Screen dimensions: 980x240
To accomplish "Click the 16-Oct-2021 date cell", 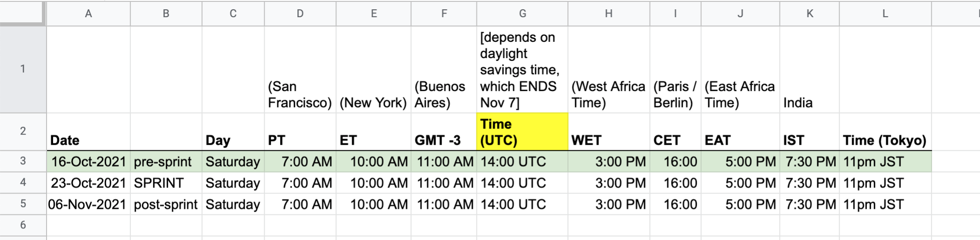I will pyautogui.click(x=88, y=162).
